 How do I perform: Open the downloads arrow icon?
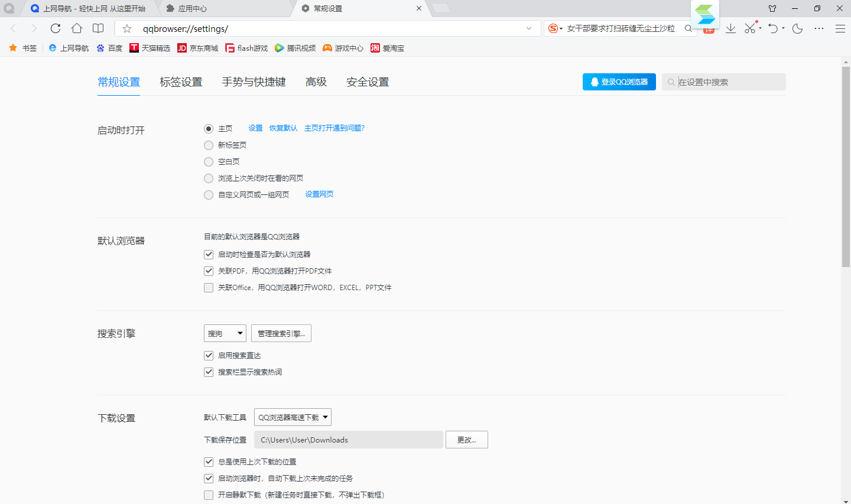(730, 28)
